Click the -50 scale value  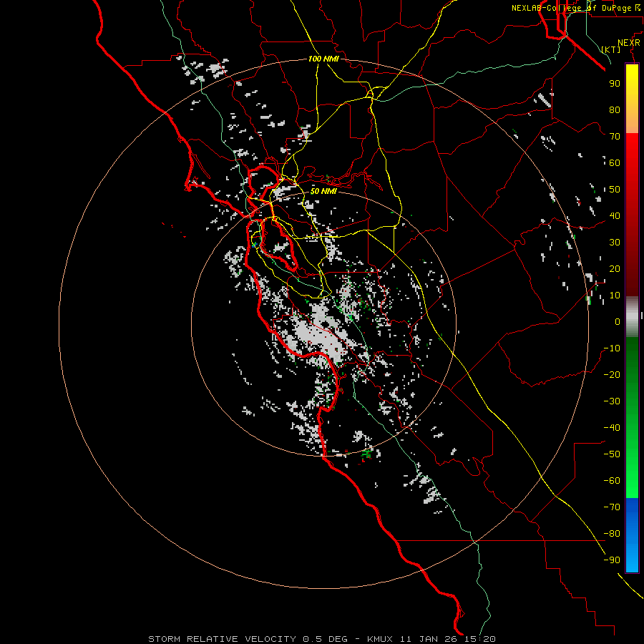[x=612, y=454]
